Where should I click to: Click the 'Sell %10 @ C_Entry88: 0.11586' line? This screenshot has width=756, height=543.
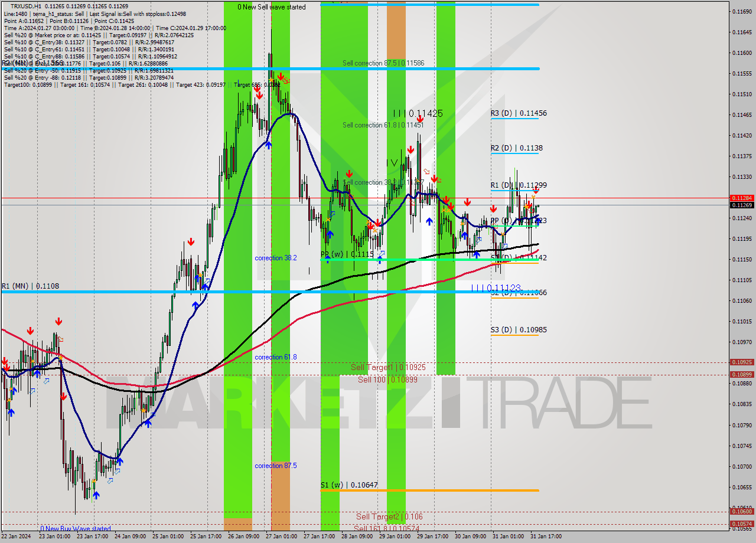tap(89, 56)
